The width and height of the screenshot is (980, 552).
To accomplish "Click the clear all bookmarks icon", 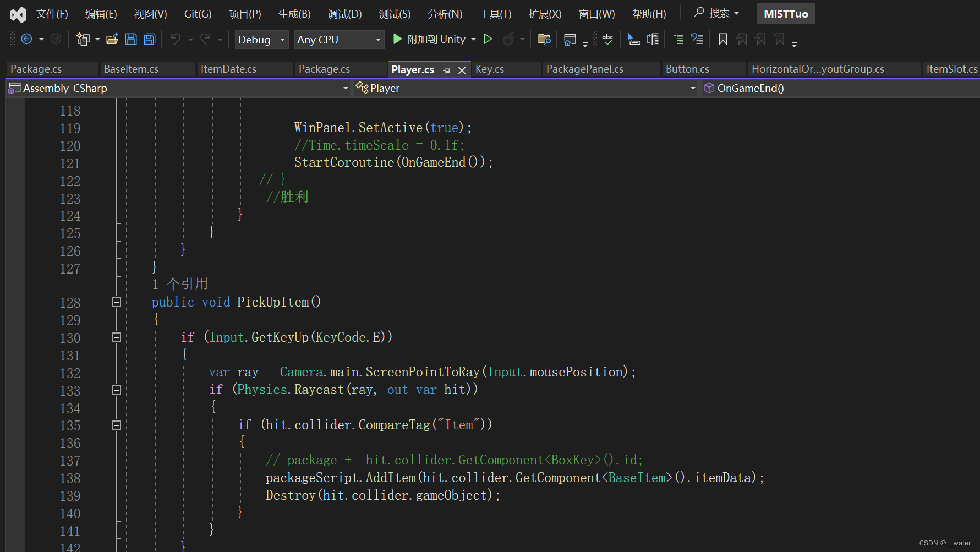I will [x=779, y=39].
